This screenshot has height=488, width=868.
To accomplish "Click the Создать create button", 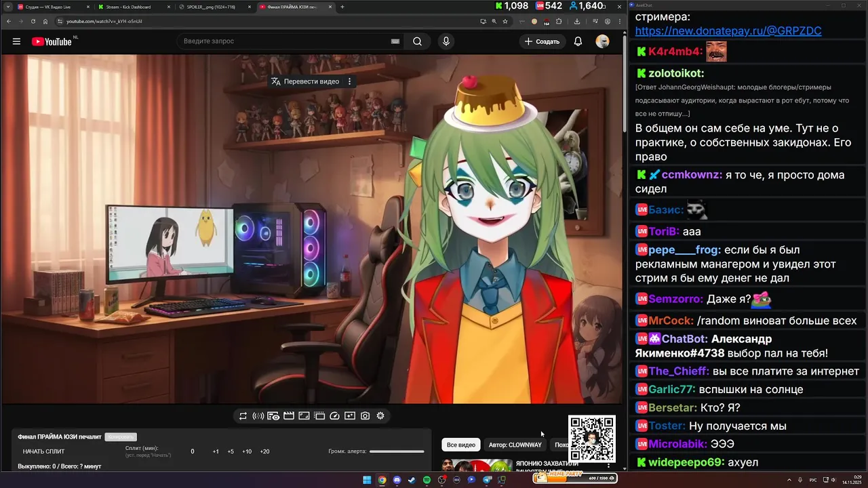I will (x=542, y=41).
